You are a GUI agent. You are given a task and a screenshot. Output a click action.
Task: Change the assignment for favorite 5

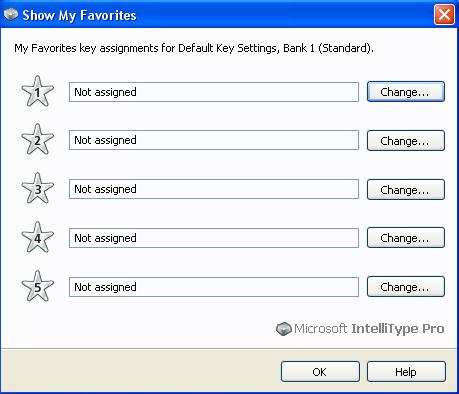click(406, 287)
